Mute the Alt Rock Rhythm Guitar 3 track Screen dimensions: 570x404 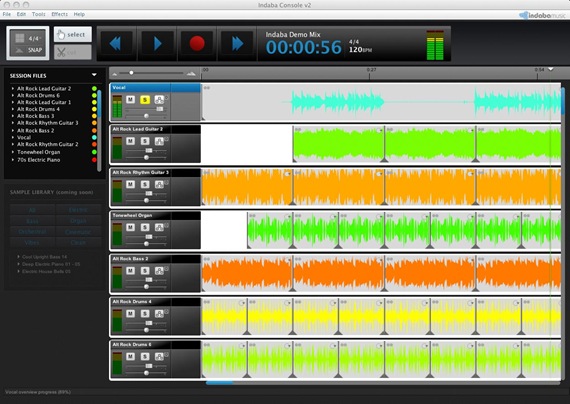click(131, 184)
